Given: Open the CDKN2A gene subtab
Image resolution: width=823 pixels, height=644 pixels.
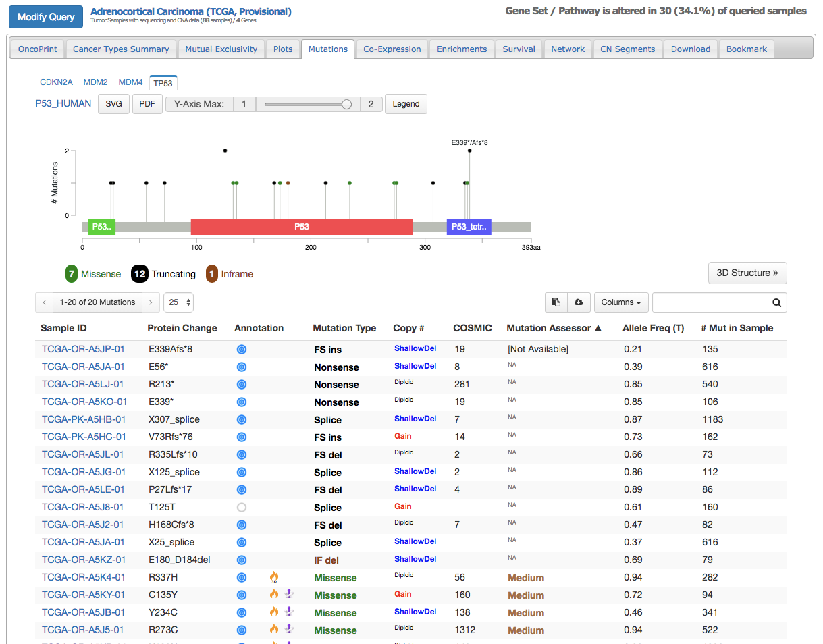Looking at the screenshot, I should [56, 82].
